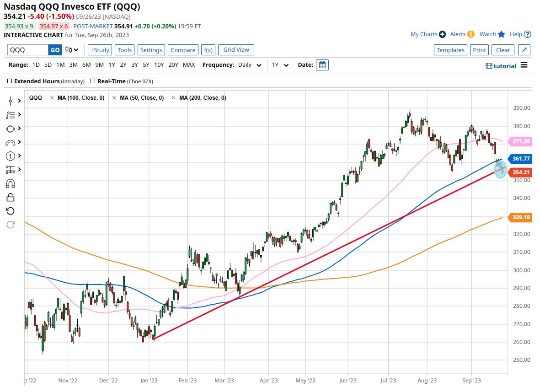This screenshot has height=392, width=540.
Task: Expand Fibonacci tool options arrow
Action: [x=19, y=170]
